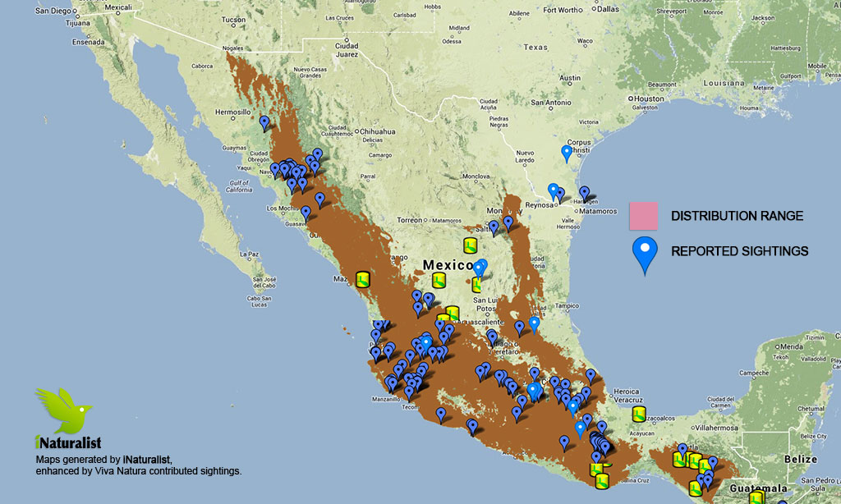This screenshot has height=504, width=841.
Task: Click the Mexico country label
Action: (x=448, y=265)
